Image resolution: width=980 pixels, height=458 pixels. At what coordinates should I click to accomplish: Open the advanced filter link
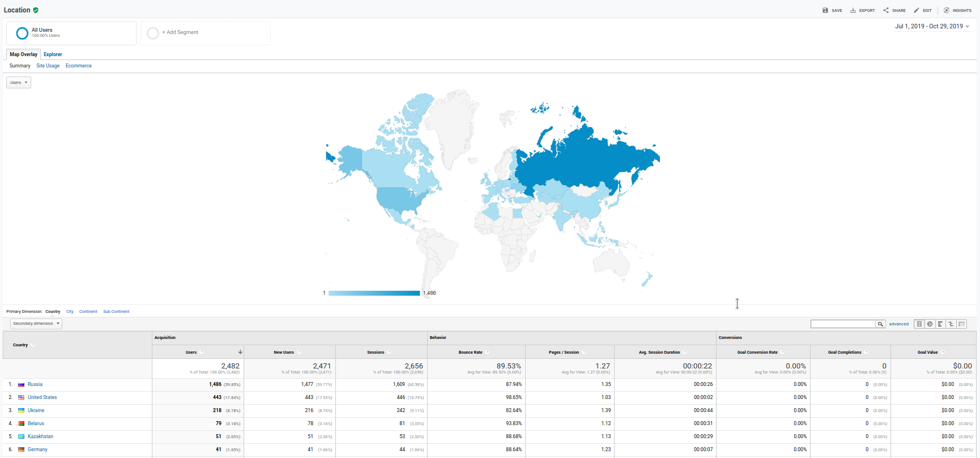tap(899, 324)
